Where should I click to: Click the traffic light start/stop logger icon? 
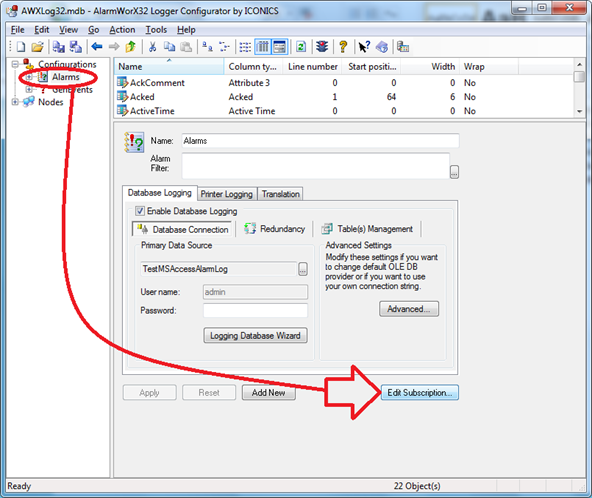[322, 47]
